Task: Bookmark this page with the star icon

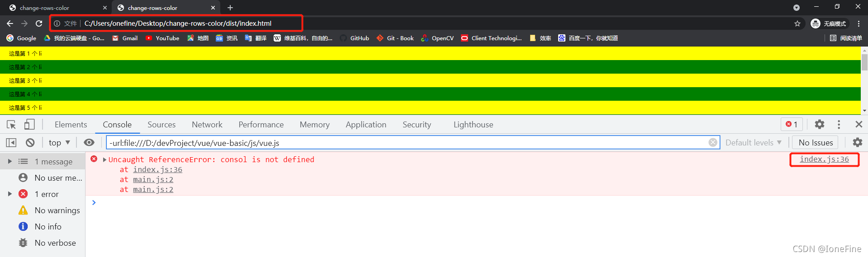Action: point(797,23)
